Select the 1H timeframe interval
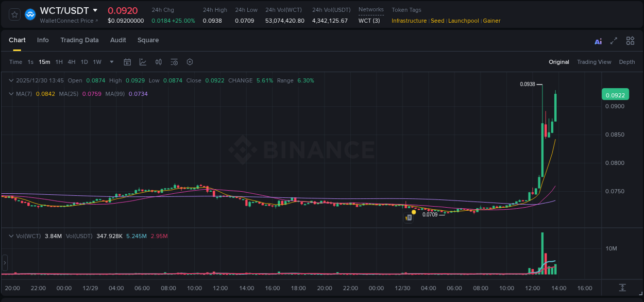Viewport: 644px width, 302px height. tap(59, 62)
